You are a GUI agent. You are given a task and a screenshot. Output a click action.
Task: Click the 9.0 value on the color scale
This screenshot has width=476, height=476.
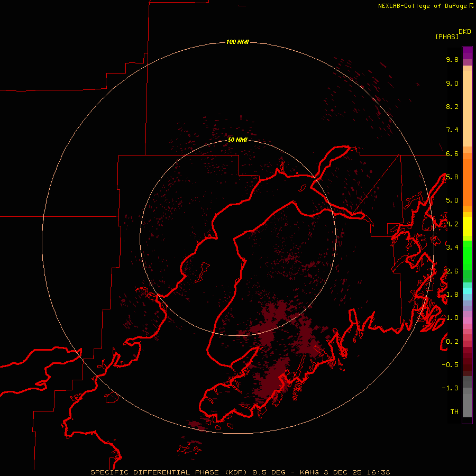click(452, 83)
